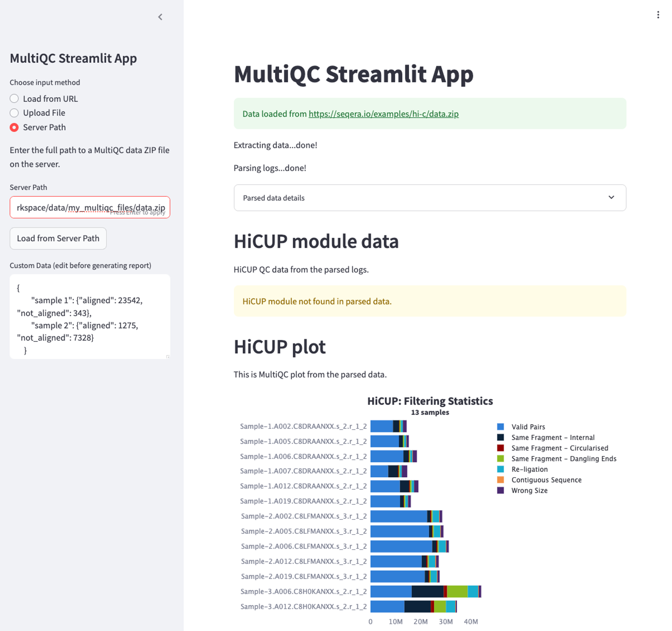Click the Sample-2.A002.C8LFMANXX.s_3.r_1_2 label

[304, 516]
